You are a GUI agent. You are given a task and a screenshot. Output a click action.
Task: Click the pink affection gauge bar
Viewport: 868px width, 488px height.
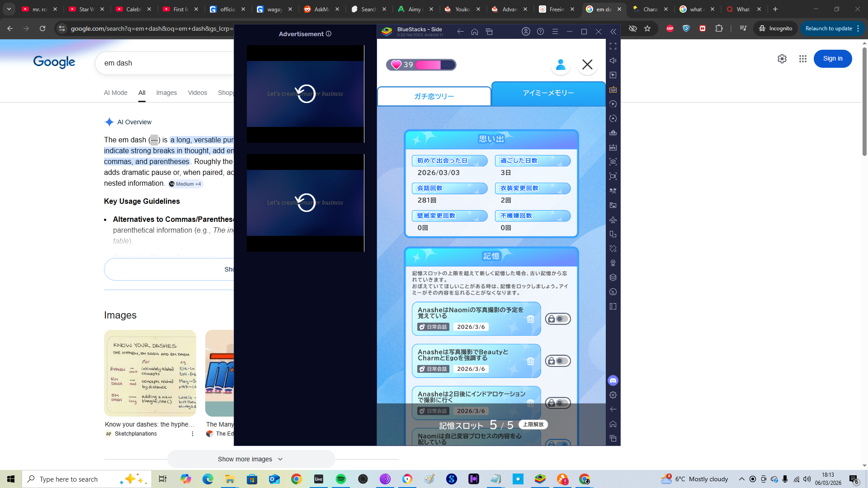(x=428, y=65)
